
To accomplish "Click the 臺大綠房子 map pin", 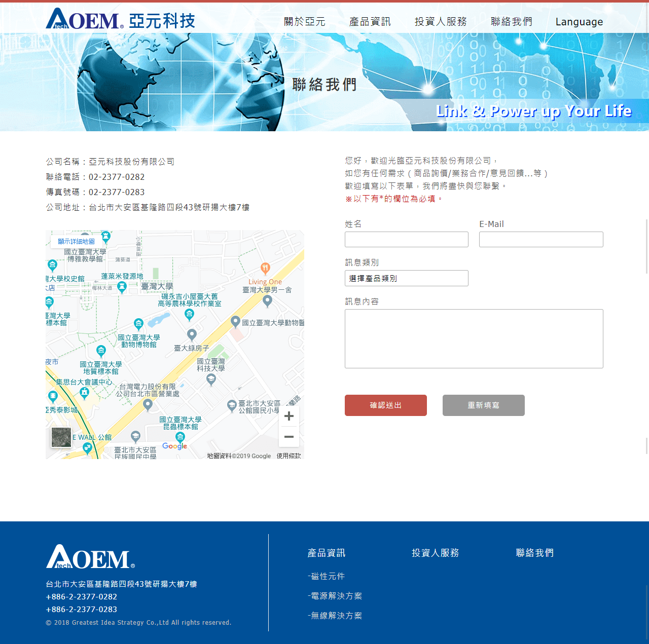I will click(192, 334).
